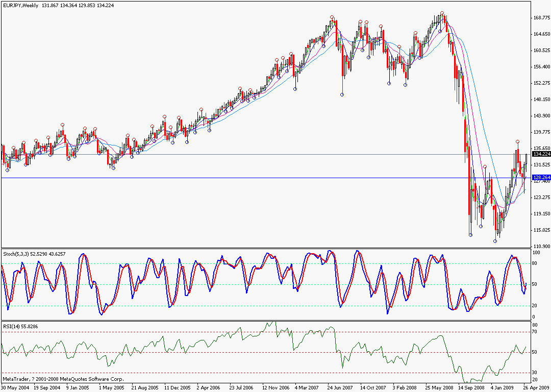551x392 pixels.
Task: Click the 70 level on RSI scale
Action: [x=535, y=332]
